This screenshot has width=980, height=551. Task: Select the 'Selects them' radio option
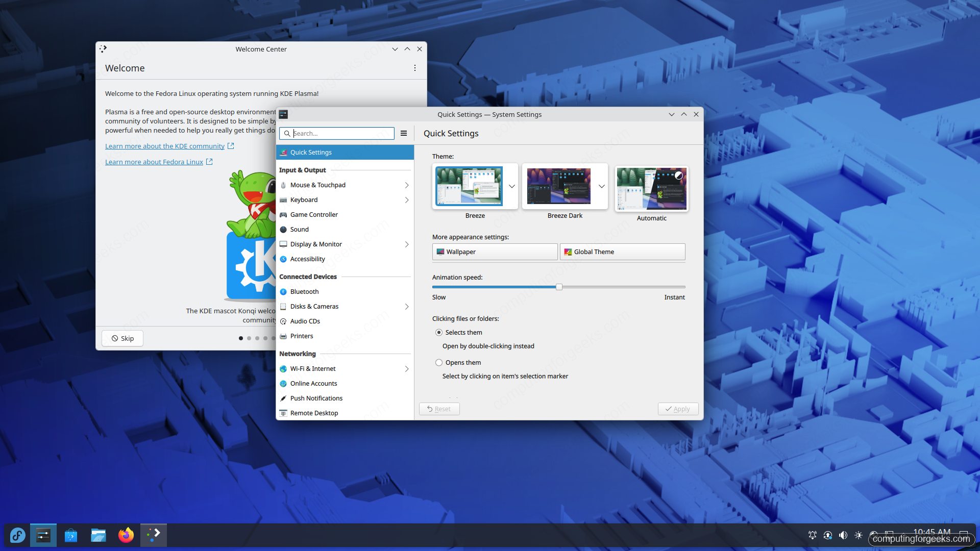click(x=439, y=333)
